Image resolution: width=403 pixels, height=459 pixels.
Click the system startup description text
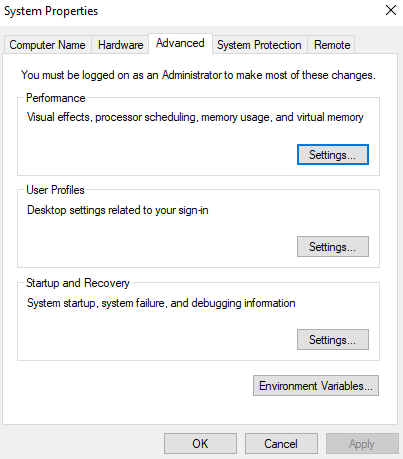click(161, 303)
